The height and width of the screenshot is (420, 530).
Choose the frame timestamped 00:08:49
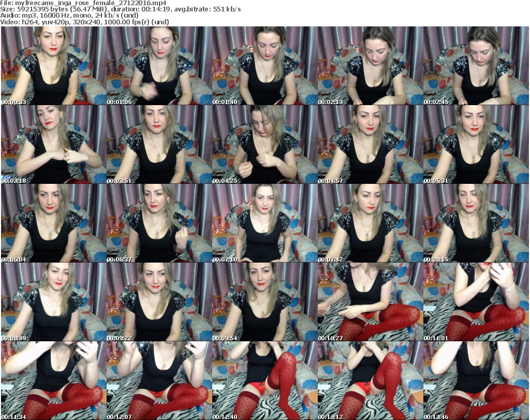coord(53,302)
